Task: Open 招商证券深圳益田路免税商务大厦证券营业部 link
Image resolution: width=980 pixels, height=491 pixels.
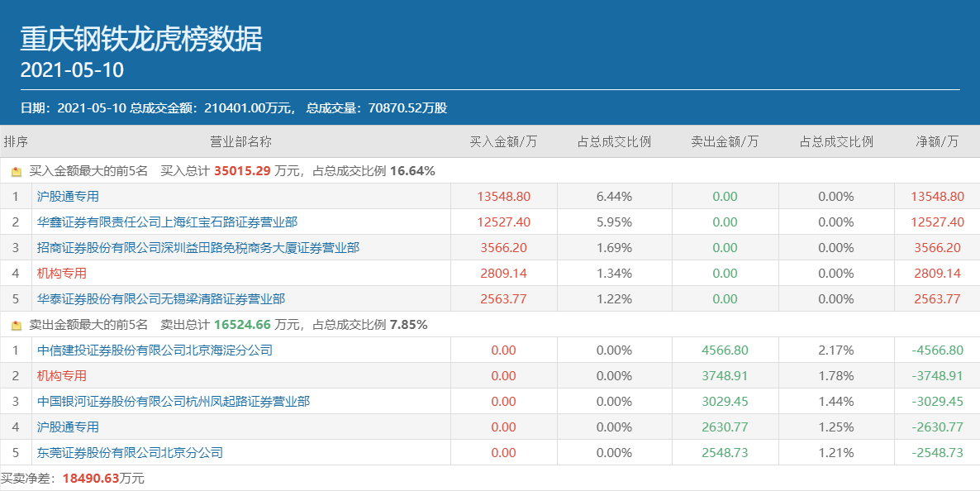Action: click(198, 248)
